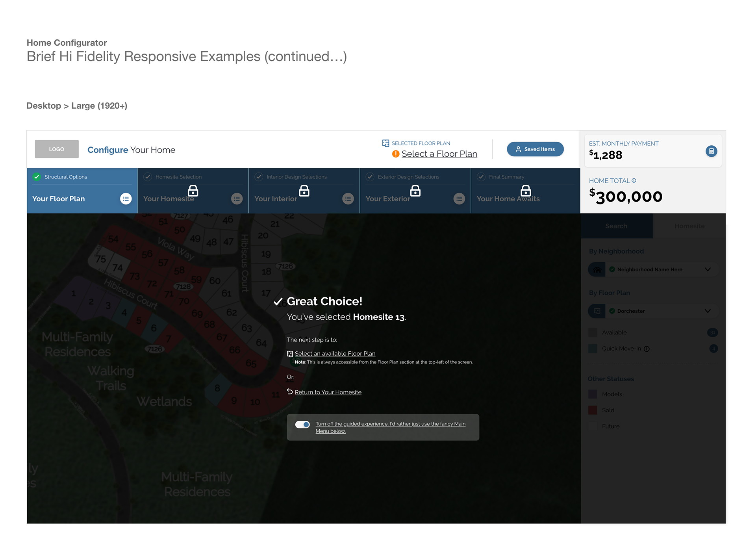Select the Your Interior step tab

point(304,191)
